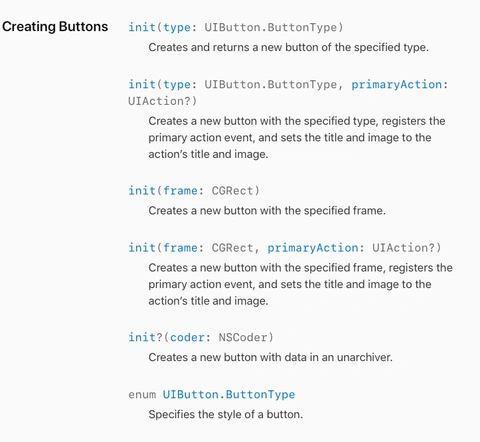Click primaryAction label in the init(type:) signature
The width and height of the screenshot is (480, 442).
397,84
